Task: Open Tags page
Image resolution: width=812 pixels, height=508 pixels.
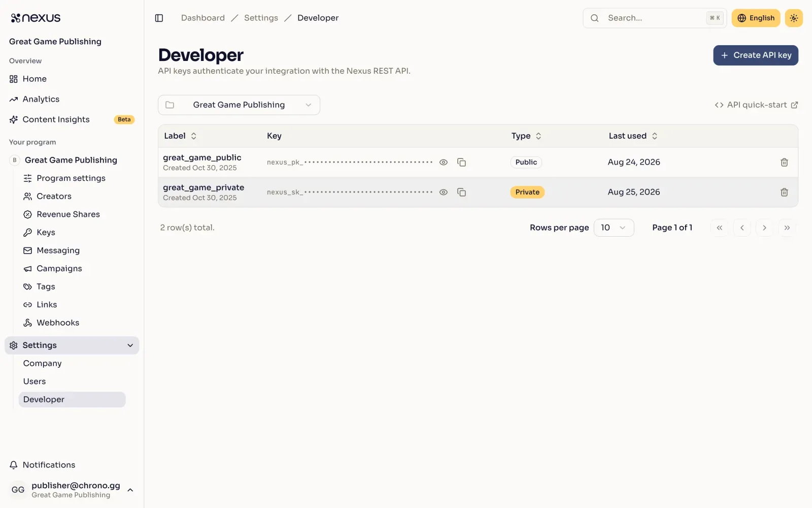Action: pyautogui.click(x=72, y=287)
